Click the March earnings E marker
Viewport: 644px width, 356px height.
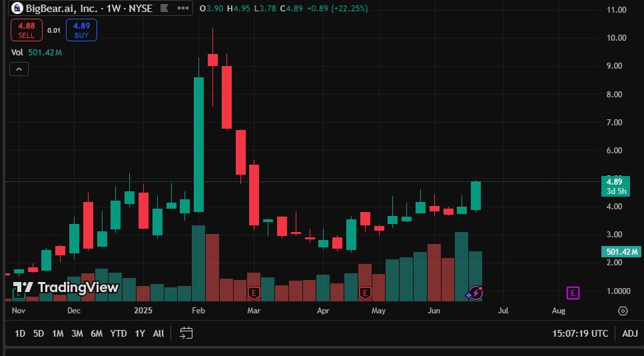254,293
